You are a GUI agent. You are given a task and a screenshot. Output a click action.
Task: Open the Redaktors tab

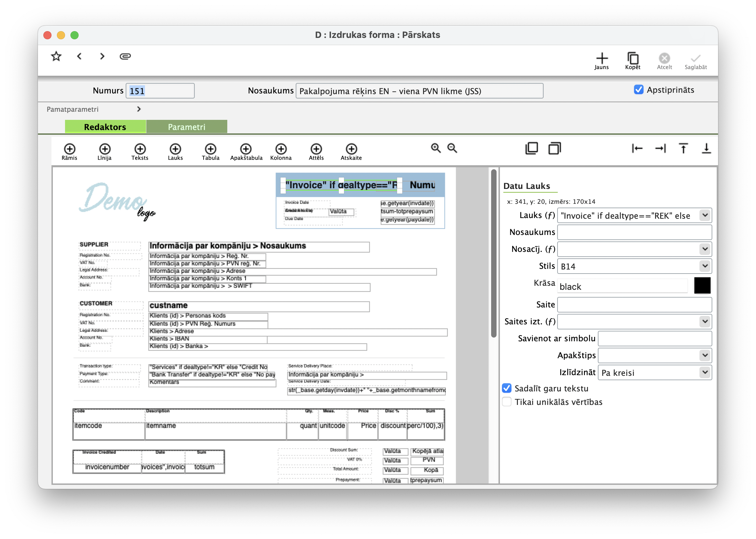click(105, 127)
